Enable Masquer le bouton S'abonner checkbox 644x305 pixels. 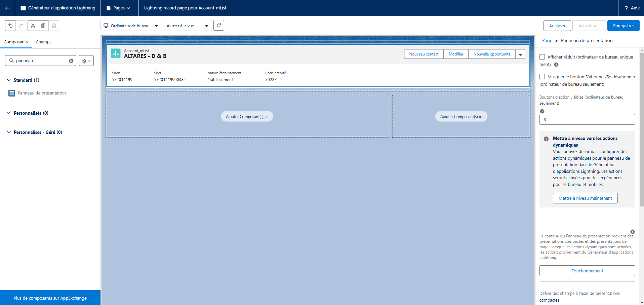(x=542, y=77)
